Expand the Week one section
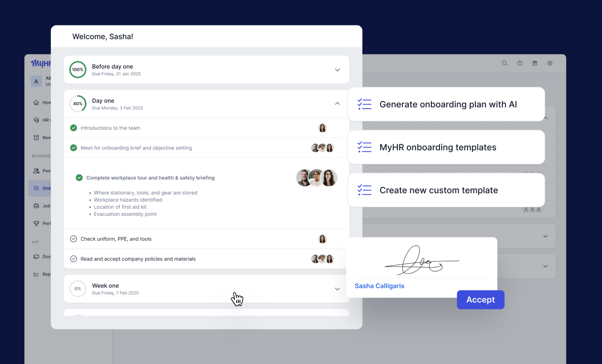The width and height of the screenshot is (602, 364). coord(337,289)
